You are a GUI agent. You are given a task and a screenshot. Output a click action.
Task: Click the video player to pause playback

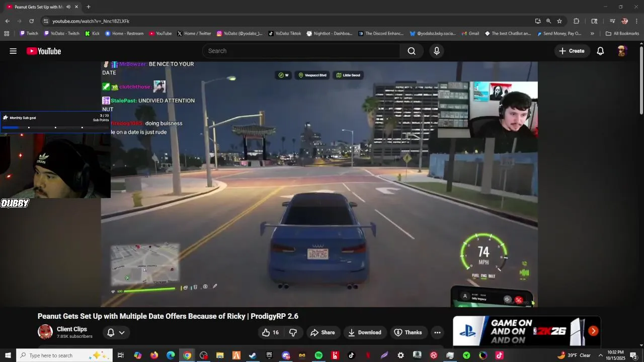coord(319,184)
